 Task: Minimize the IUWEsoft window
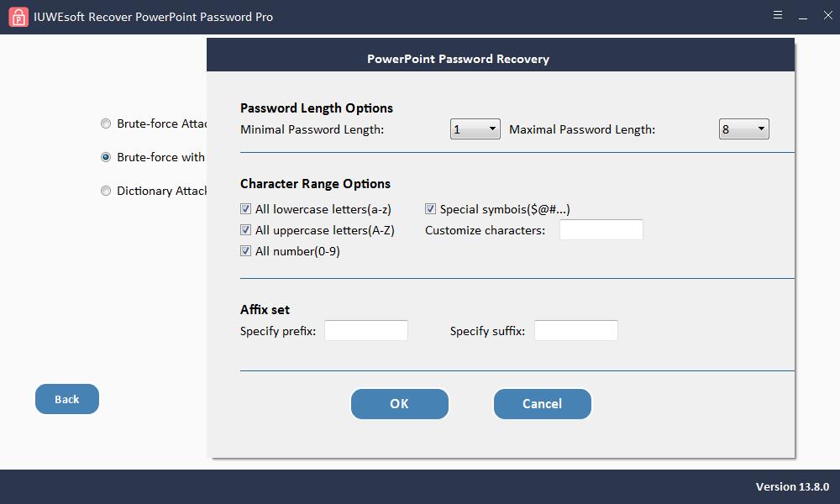[803, 18]
